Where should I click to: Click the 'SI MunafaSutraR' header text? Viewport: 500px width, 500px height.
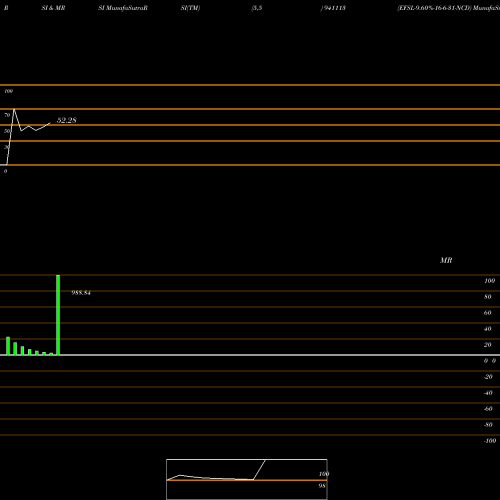(123, 8)
